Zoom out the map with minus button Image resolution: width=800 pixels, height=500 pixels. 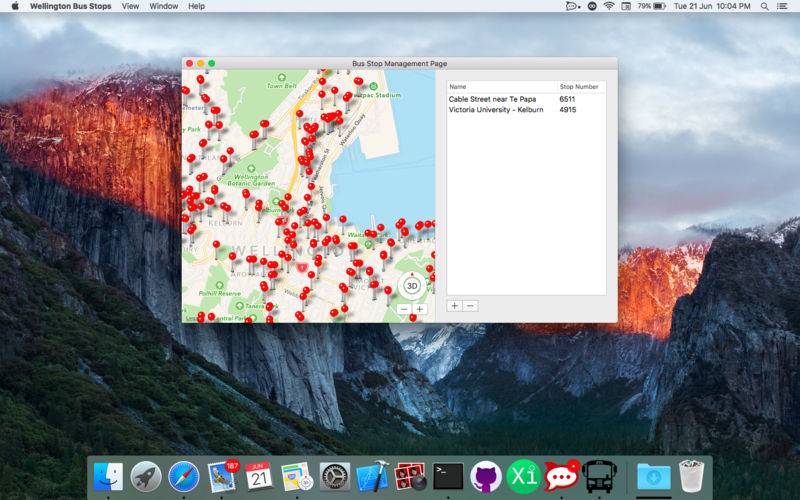(x=404, y=309)
